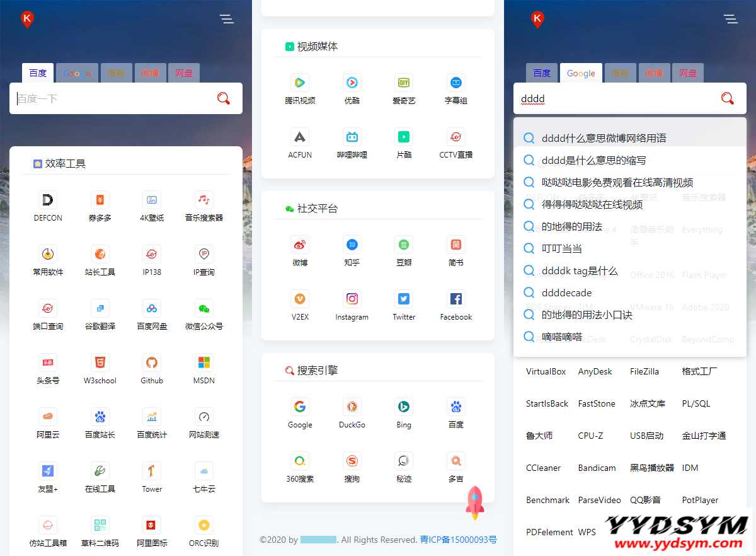Open hamburger menu in the left panel

(227, 19)
